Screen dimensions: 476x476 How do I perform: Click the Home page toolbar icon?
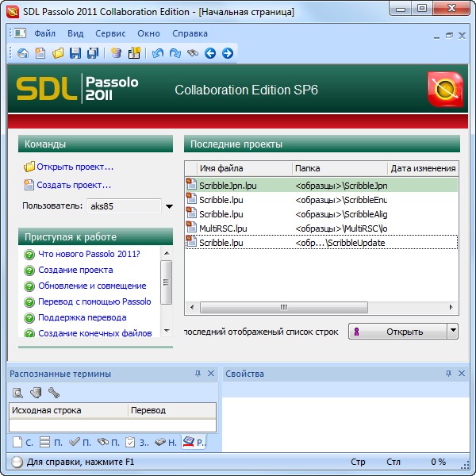(x=23, y=53)
